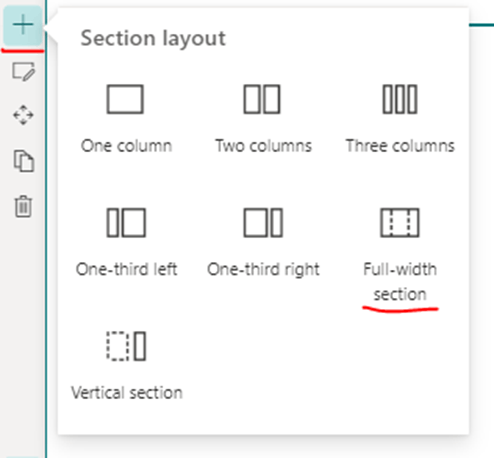Pick the One-third right layout icon
Image resolution: width=494 pixels, height=458 pixels.
(x=263, y=222)
